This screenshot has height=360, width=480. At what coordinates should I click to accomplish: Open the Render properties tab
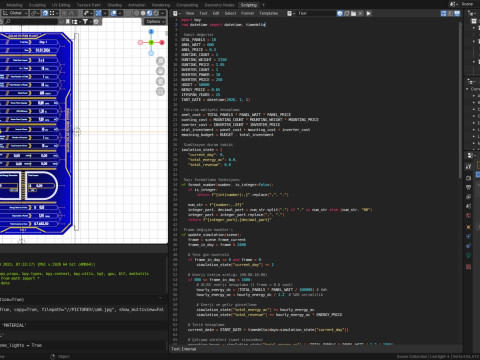tap(468, 178)
